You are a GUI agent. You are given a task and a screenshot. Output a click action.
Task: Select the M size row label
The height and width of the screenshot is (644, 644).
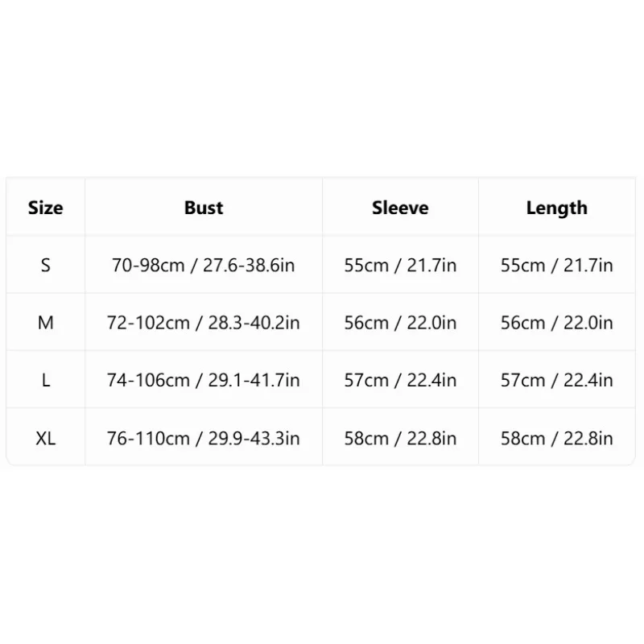46,323
